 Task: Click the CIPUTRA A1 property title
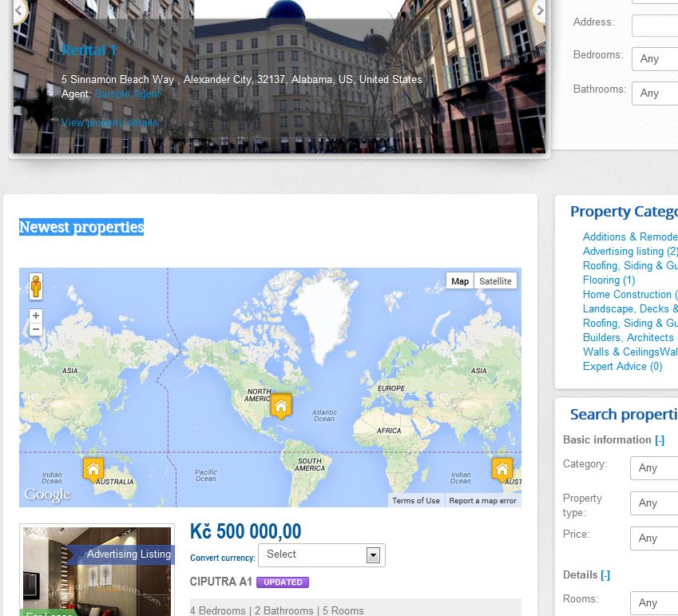(x=220, y=582)
